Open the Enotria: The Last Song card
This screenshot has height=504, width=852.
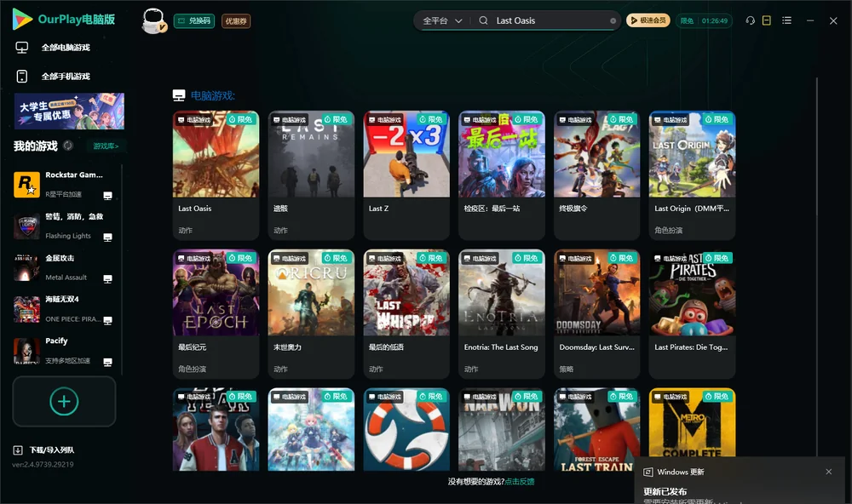pyautogui.click(x=502, y=314)
